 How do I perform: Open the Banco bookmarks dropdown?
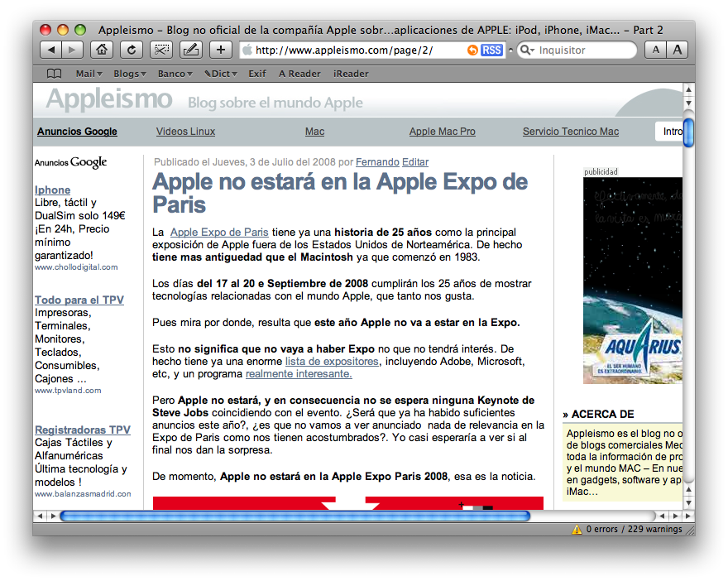pyautogui.click(x=175, y=74)
